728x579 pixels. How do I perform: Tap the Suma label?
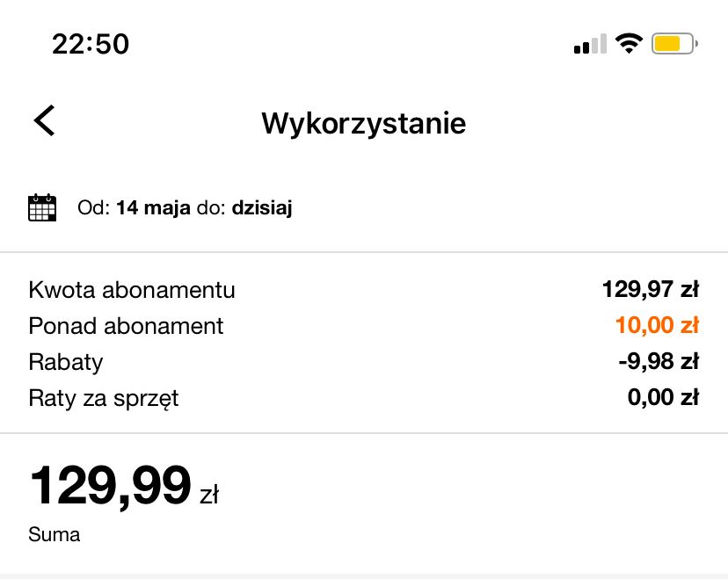coord(55,534)
